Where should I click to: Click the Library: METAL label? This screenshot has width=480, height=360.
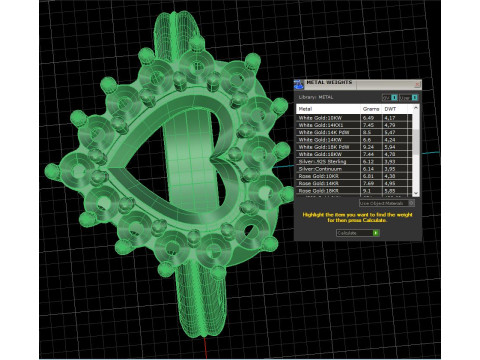(316, 97)
